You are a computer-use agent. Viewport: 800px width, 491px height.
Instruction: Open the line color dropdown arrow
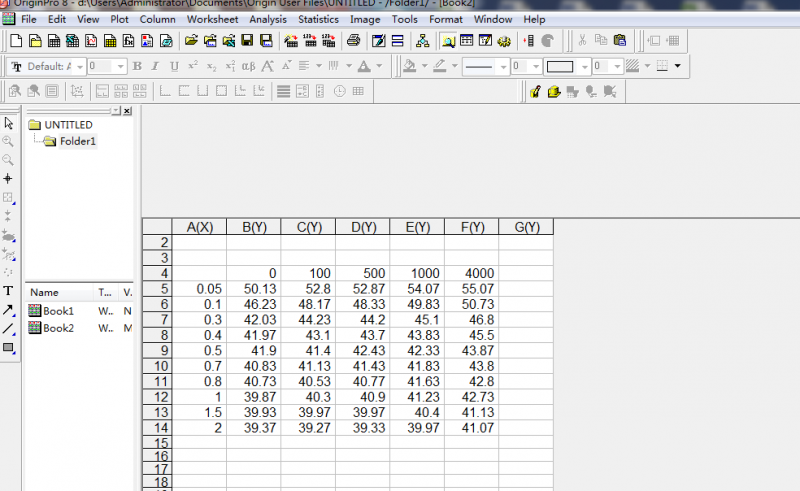coord(455,66)
